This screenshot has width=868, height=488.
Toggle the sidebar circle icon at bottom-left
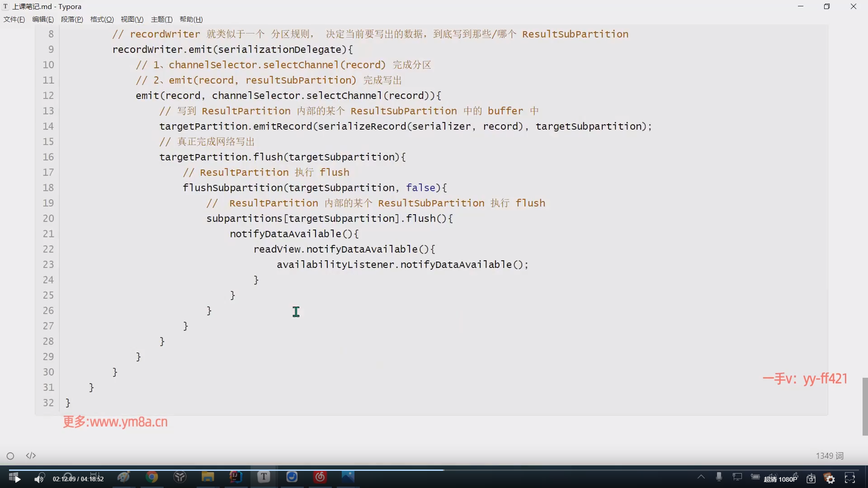pyautogui.click(x=10, y=456)
